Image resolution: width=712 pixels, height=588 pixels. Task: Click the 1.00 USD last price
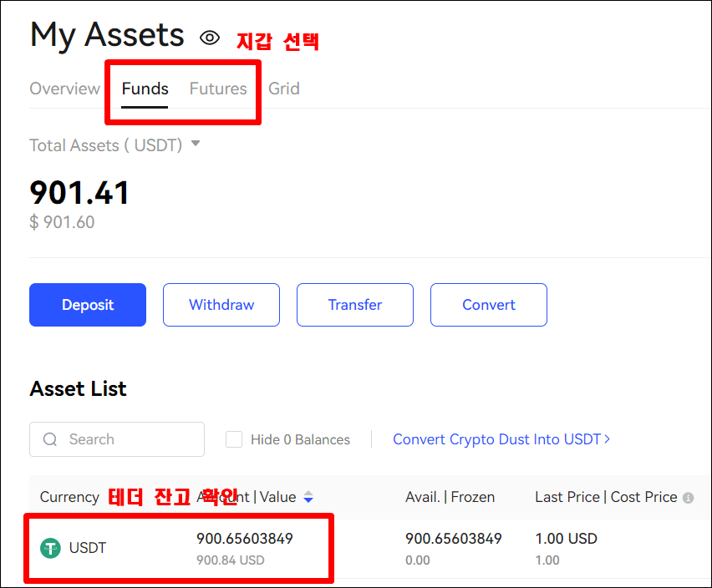pyautogui.click(x=567, y=539)
